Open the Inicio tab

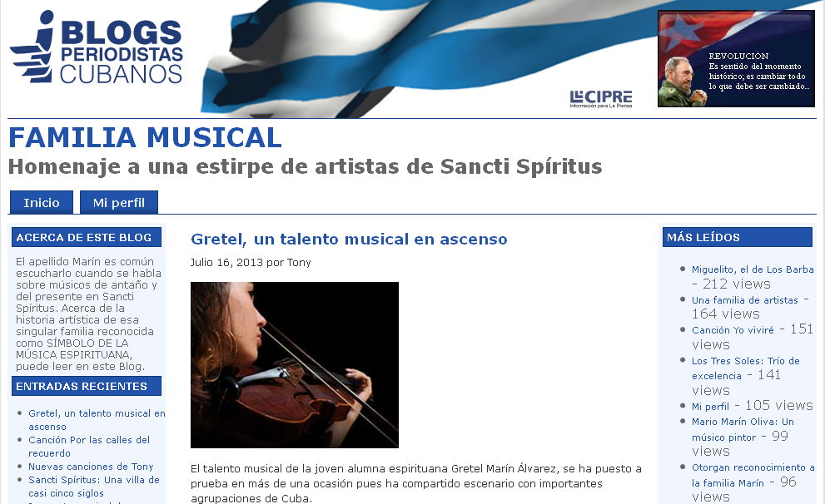point(42,202)
